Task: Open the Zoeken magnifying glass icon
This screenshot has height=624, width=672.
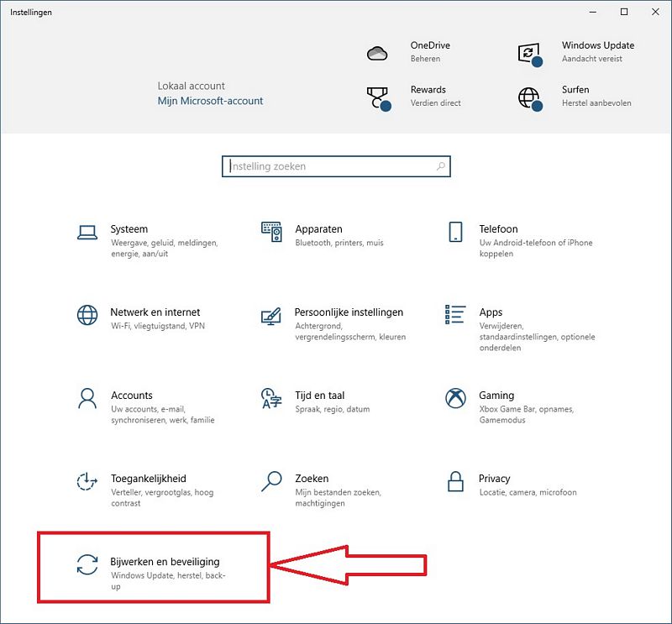Action: [271, 481]
